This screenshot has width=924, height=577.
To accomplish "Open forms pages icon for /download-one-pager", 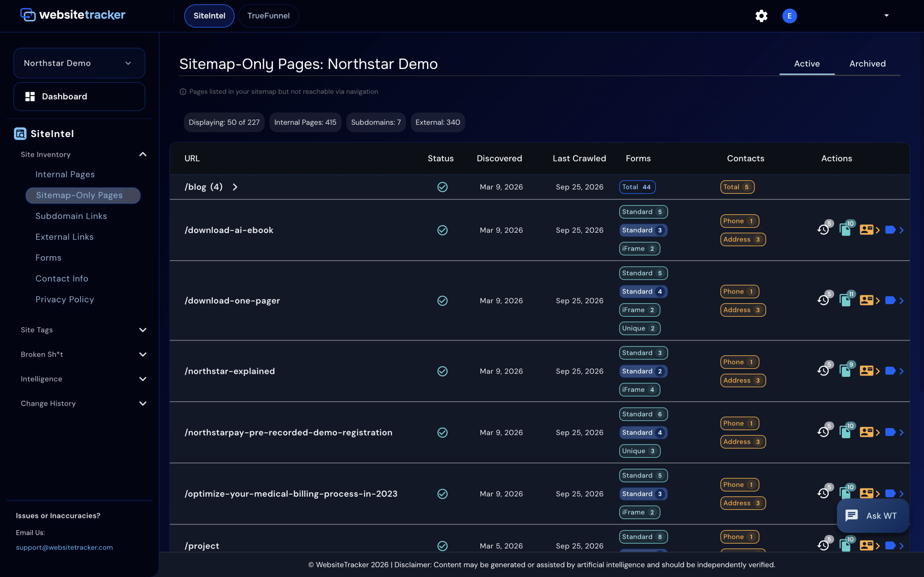I will point(846,300).
